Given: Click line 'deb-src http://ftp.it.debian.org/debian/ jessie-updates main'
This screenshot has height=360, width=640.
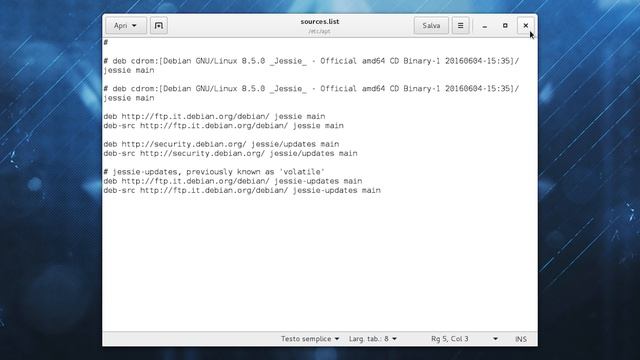Looking at the screenshot, I should tap(242, 191).
